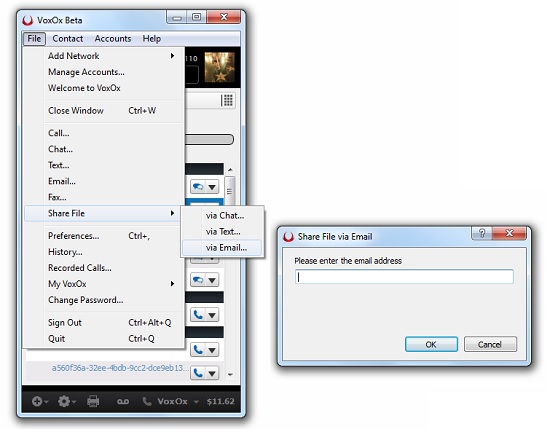Open Preferences... from File menu

pos(104,236)
